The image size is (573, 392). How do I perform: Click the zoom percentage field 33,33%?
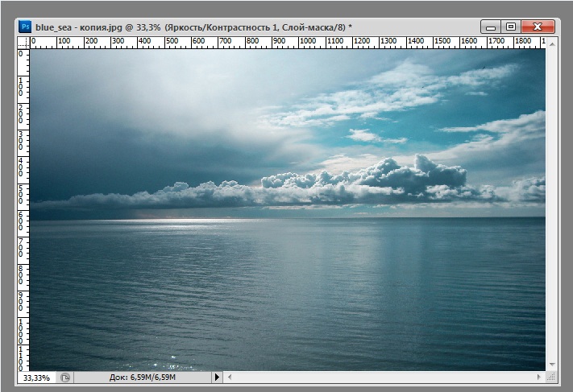pos(36,378)
